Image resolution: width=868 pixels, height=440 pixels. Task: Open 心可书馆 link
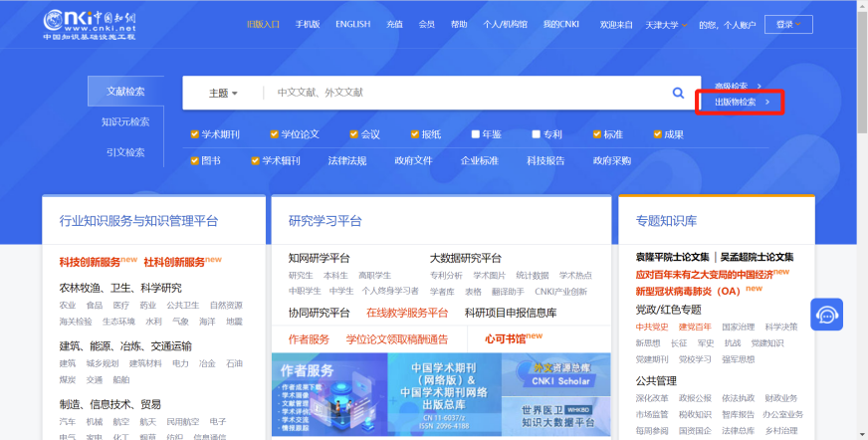[506, 339]
